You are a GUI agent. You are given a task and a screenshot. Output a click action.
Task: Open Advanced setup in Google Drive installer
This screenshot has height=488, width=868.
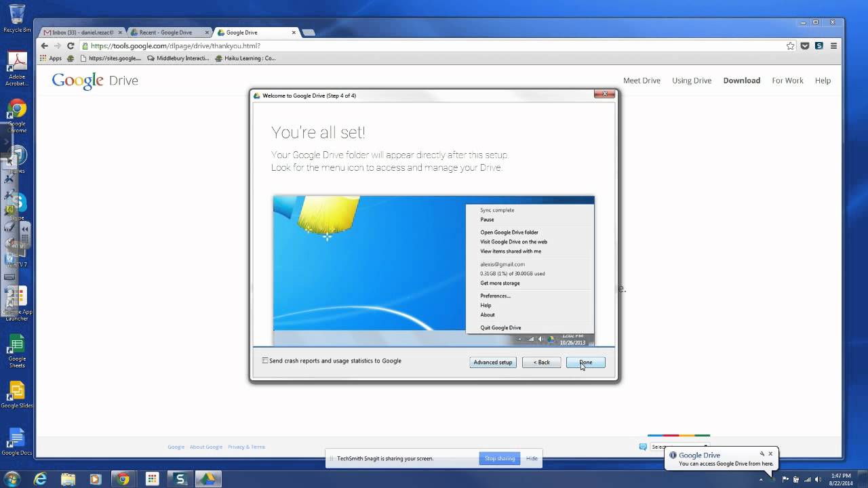(x=493, y=362)
